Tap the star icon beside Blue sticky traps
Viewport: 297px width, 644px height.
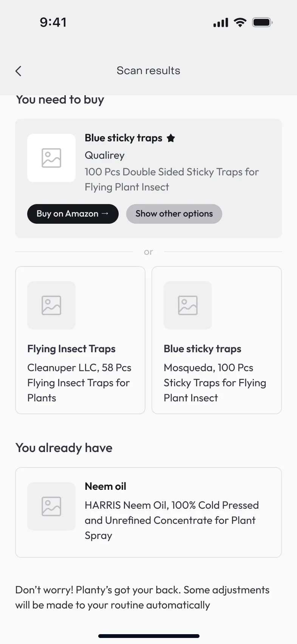[171, 138]
